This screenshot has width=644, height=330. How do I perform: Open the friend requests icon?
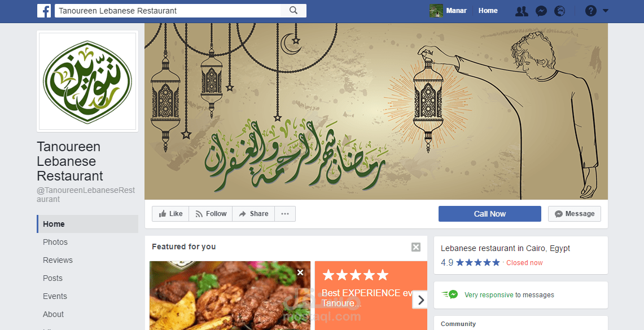coord(522,11)
